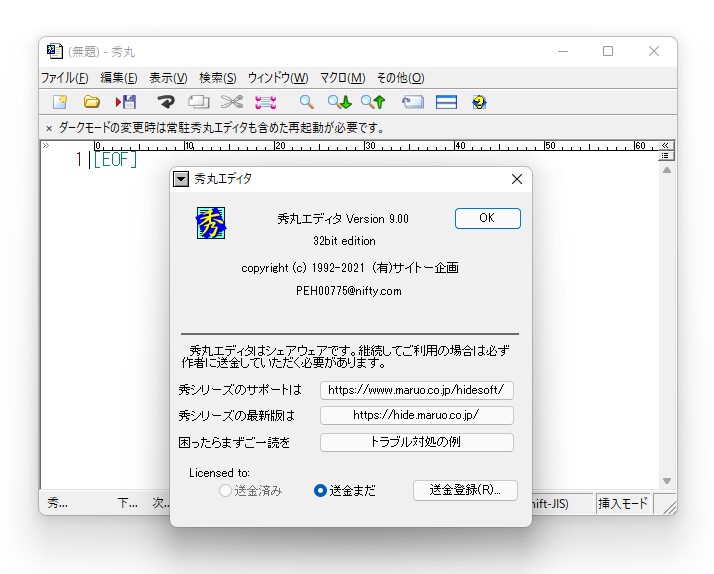
Task: Click the トラブル対処の例 button
Action: click(x=417, y=442)
